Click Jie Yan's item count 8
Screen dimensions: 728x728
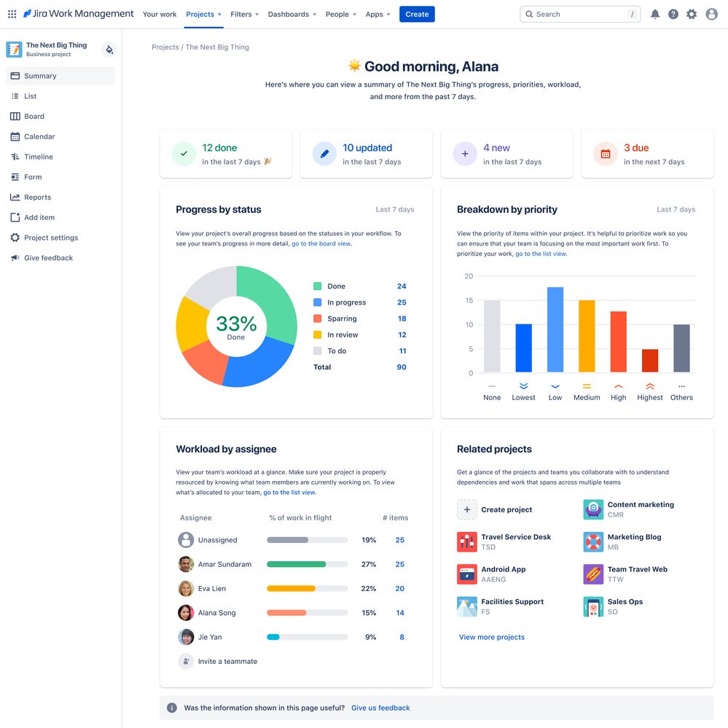[402, 637]
